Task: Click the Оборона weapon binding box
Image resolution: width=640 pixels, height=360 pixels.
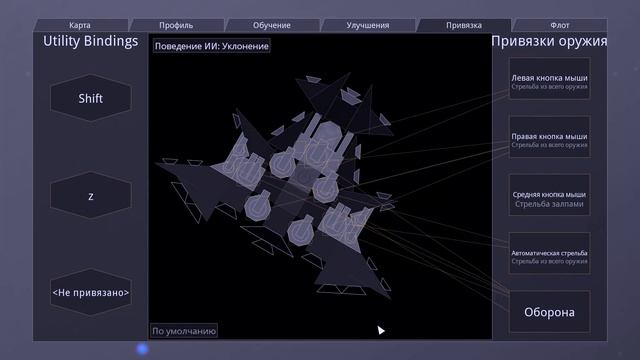Action: [549, 312]
